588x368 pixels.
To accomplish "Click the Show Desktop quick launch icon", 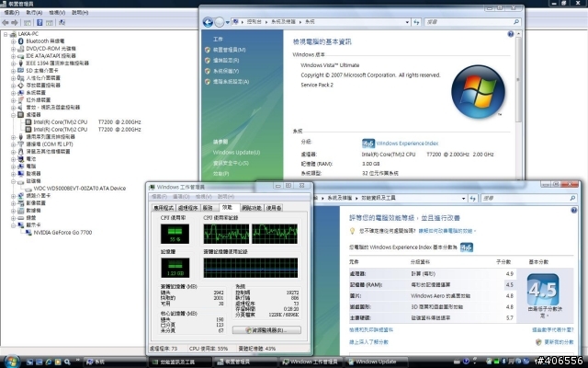I will pos(30,362).
